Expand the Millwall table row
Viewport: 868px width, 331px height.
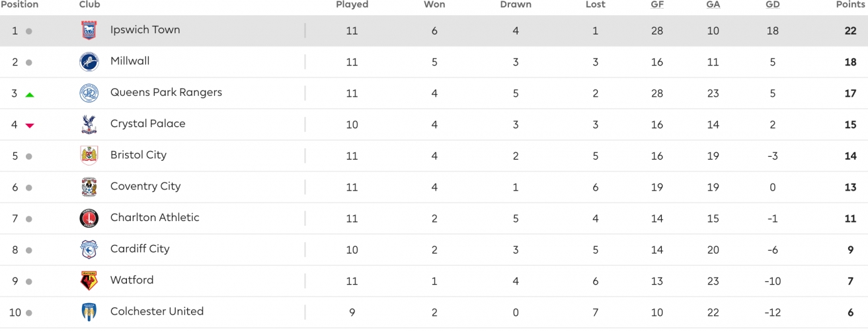pyautogui.click(x=434, y=62)
